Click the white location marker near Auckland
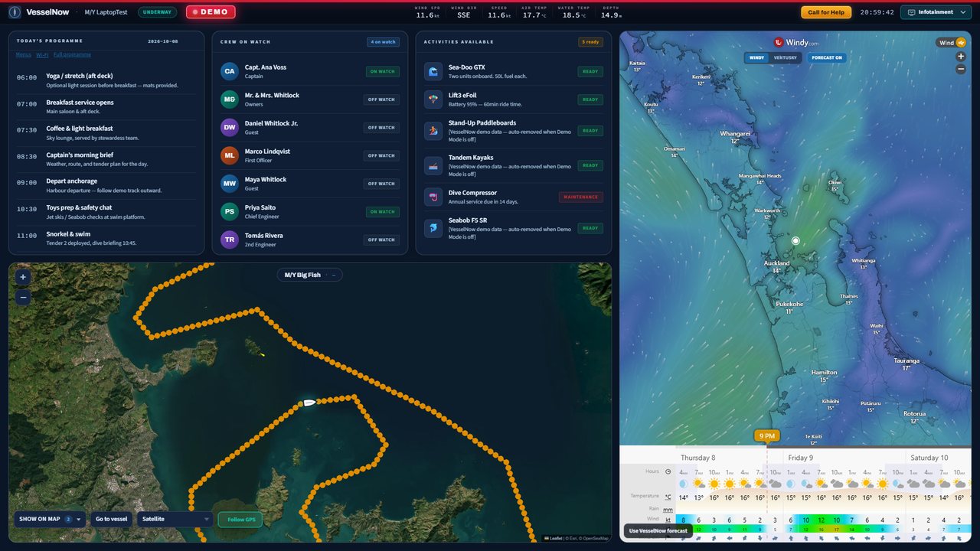 click(x=795, y=241)
